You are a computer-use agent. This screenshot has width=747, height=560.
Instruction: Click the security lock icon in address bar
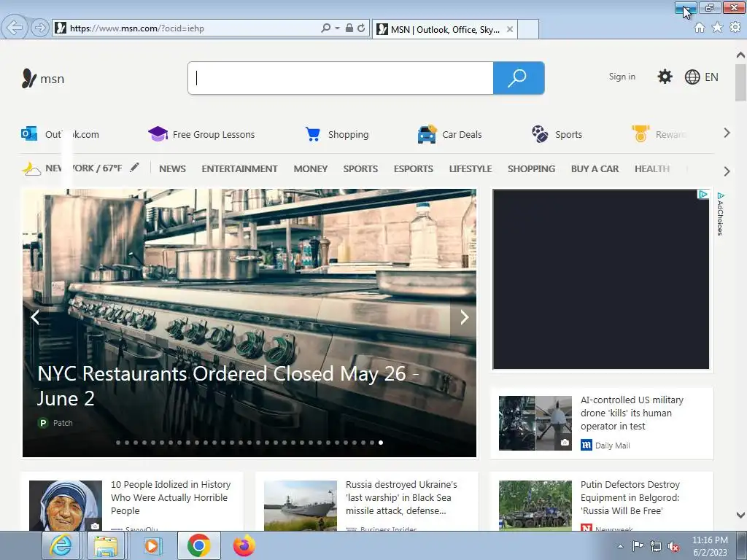[349, 28]
